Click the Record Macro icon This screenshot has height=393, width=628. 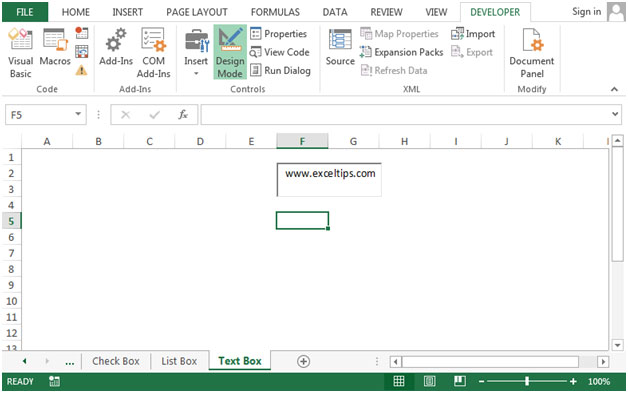[81, 33]
